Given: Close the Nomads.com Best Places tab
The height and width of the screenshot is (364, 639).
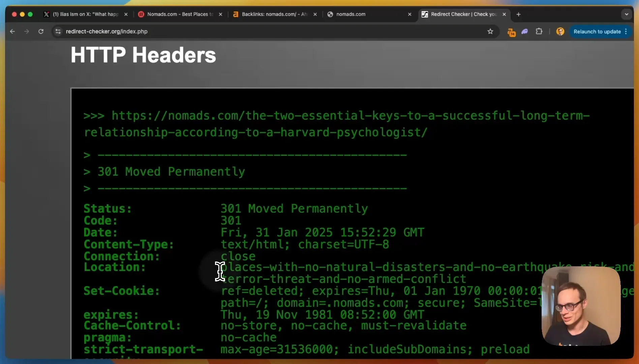Looking at the screenshot, I should pyautogui.click(x=220, y=14).
